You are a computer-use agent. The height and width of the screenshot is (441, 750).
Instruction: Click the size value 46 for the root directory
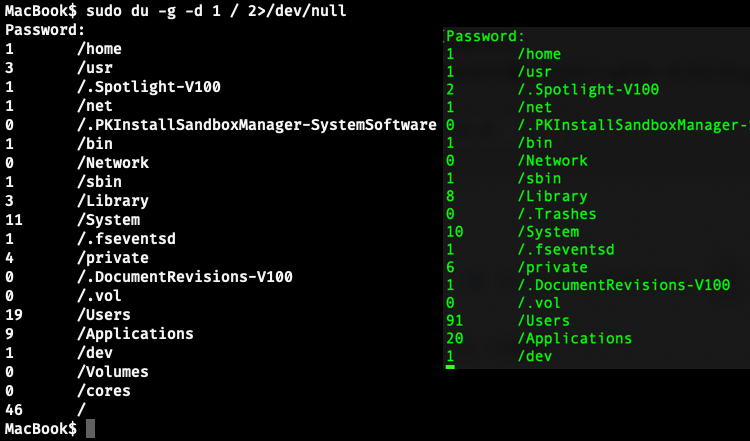[14, 410]
